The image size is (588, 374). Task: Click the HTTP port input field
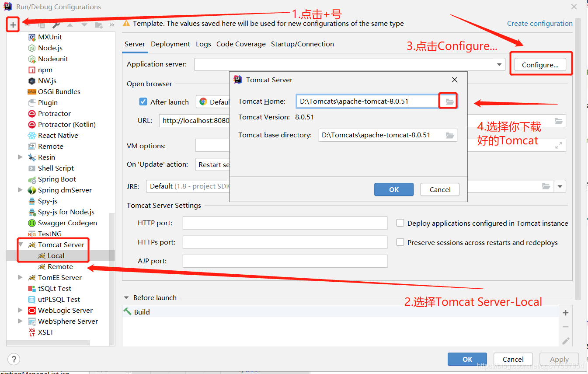(285, 223)
